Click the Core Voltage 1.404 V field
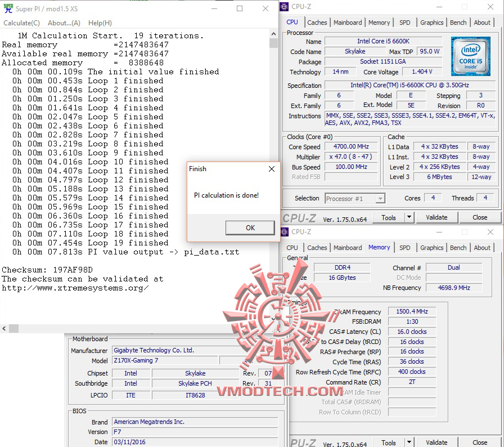504x447 pixels. point(422,71)
